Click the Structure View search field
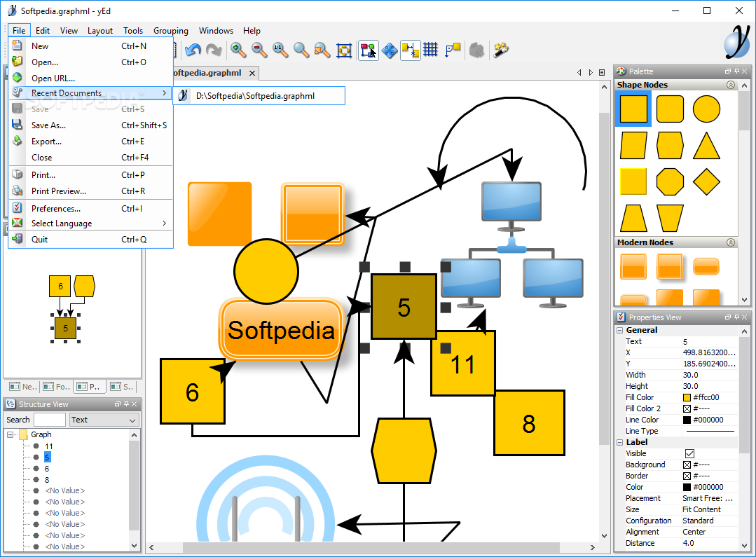756x557 pixels. pos(50,420)
